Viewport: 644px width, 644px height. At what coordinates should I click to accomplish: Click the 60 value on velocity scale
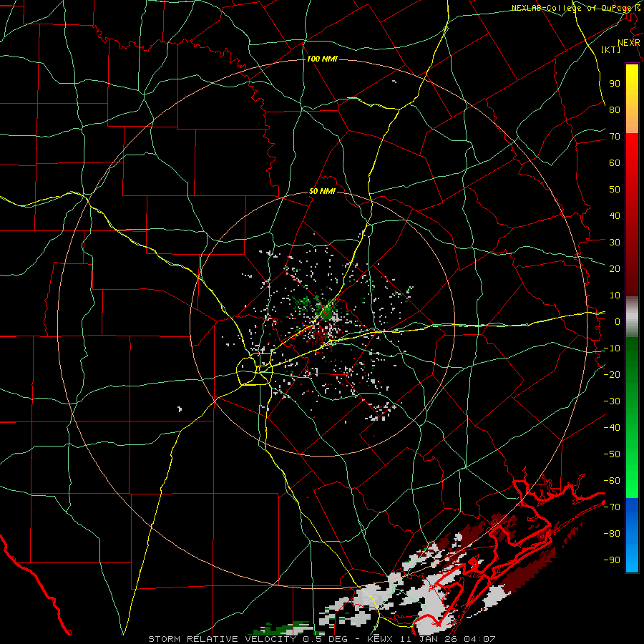[x=615, y=162]
